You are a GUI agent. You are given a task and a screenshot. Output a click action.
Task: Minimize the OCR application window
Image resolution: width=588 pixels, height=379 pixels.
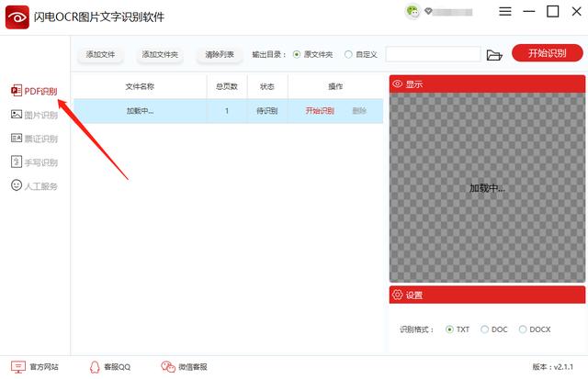click(x=529, y=11)
